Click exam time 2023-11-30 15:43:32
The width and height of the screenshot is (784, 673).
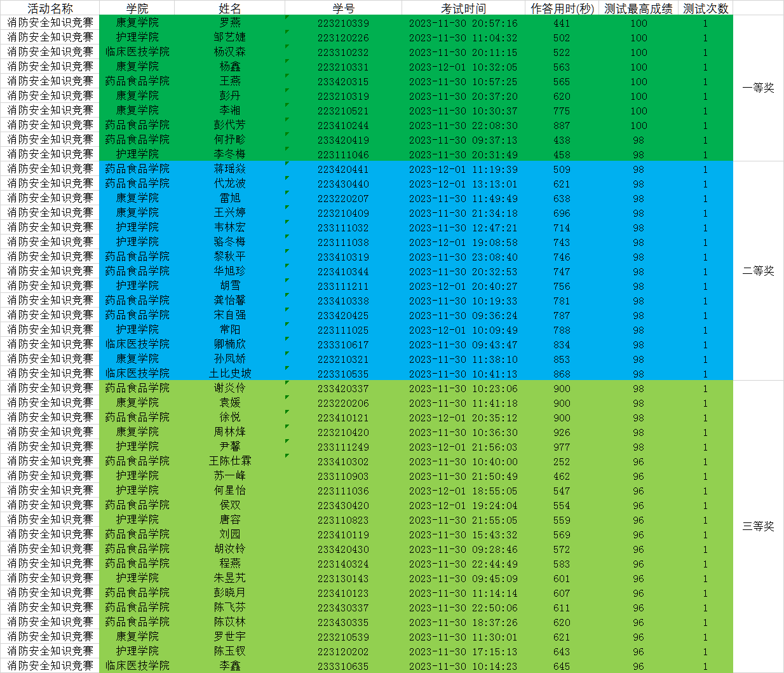[463, 534]
